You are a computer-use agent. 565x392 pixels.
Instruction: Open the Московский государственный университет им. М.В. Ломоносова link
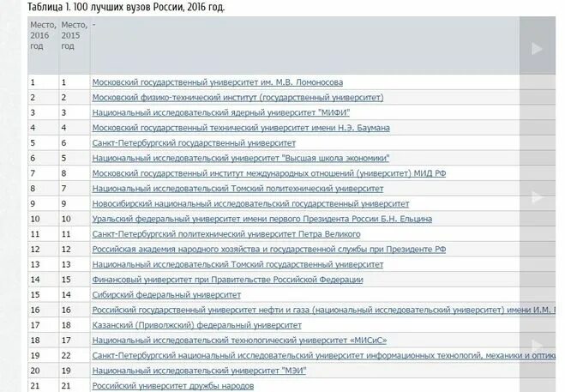tap(217, 82)
